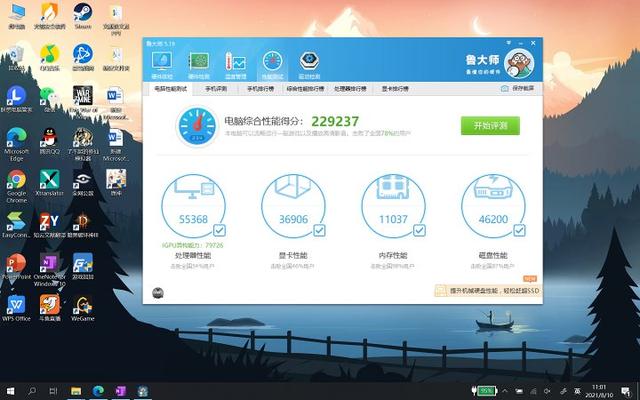Open the Windows Start menu
The height and width of the screenshot is (400, 640).
point(11,391)
